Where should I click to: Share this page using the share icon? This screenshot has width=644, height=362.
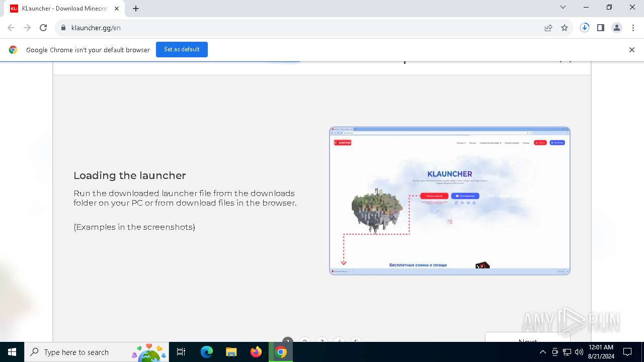(x=548, y=28)
